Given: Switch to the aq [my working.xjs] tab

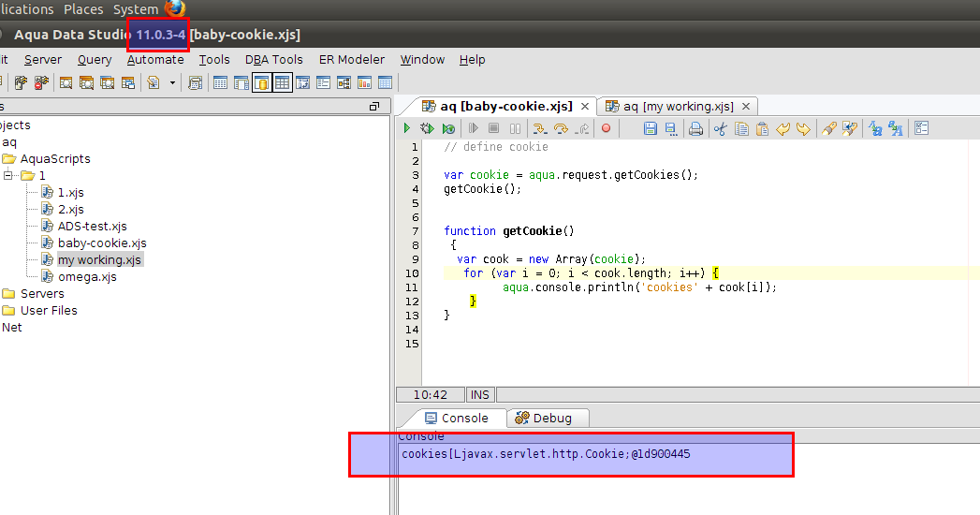Looking at the screenshot, I should tap(678, 107).
